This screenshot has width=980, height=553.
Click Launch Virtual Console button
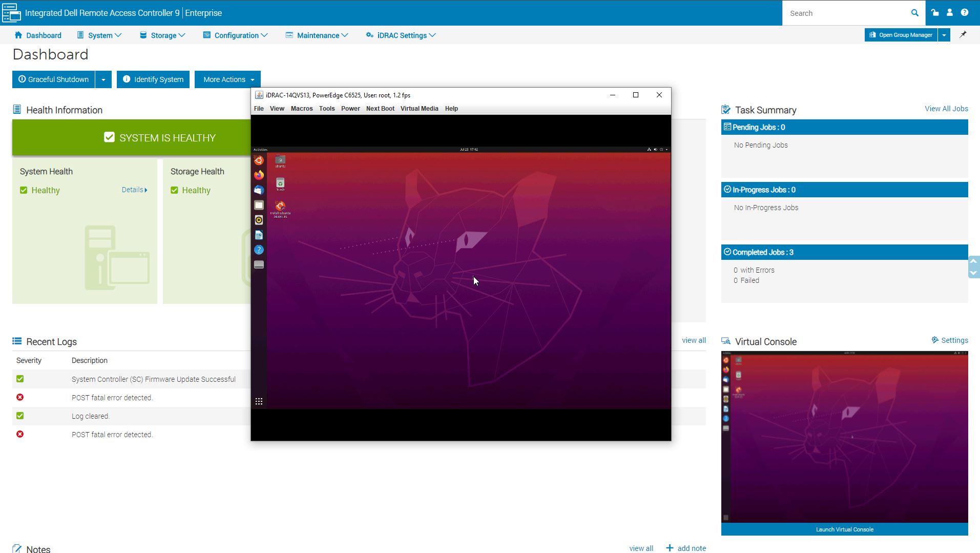tap(844, 529)
